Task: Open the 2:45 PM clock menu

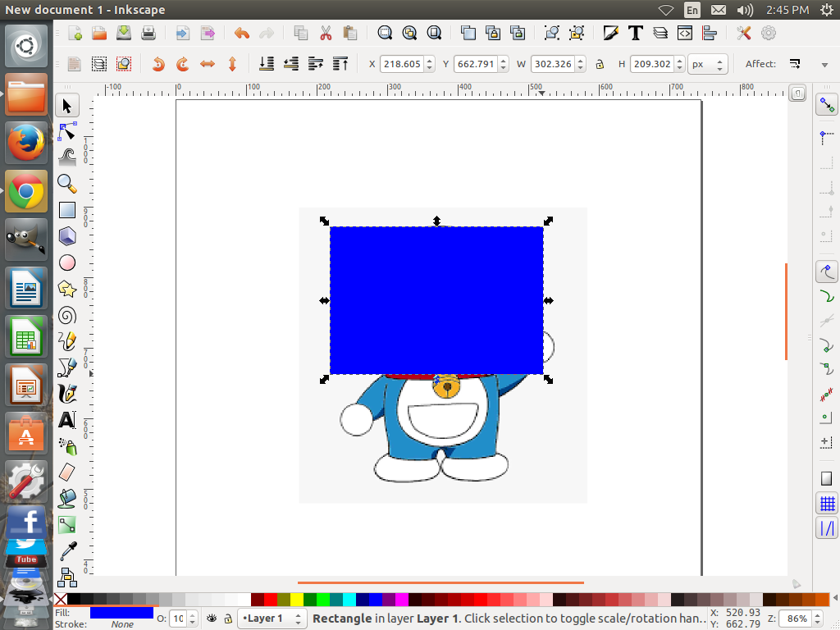Action: 787,10
